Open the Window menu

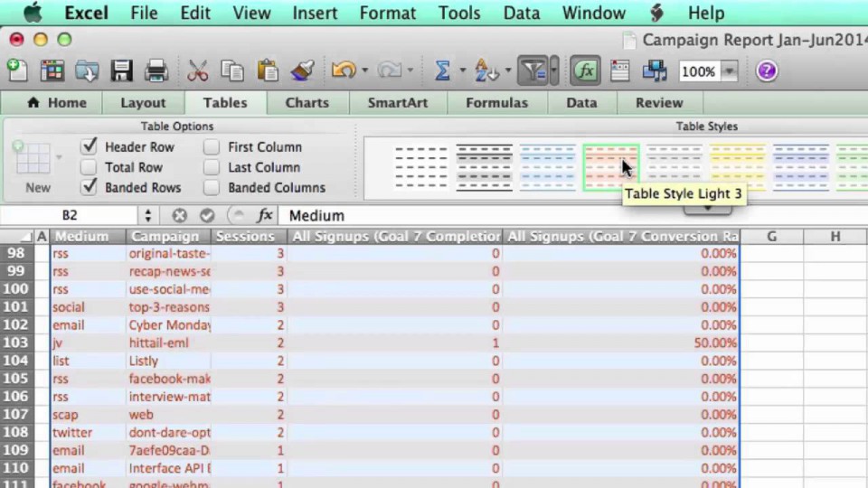click(x=594, y=12)
